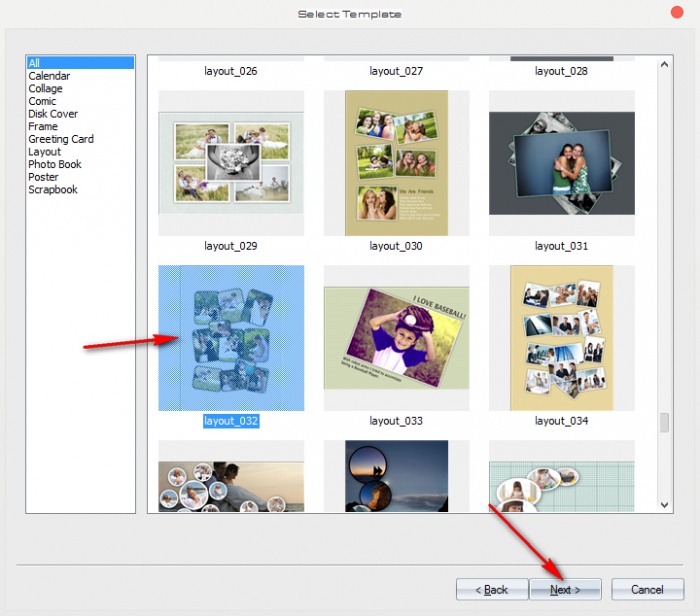Click the layout_030 label
This screenshot has height=616, width=700.
(x=396, y=246)
